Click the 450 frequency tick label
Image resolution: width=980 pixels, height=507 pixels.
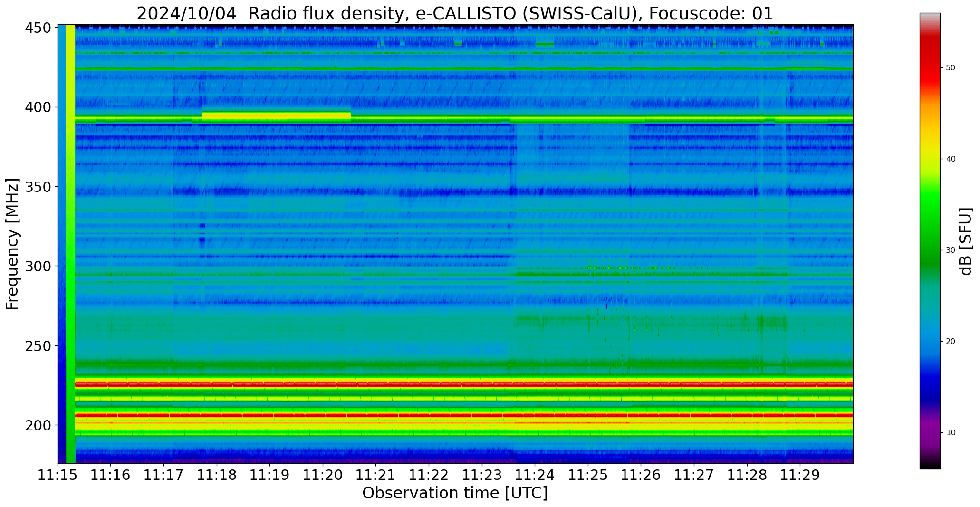pos(38,28)
